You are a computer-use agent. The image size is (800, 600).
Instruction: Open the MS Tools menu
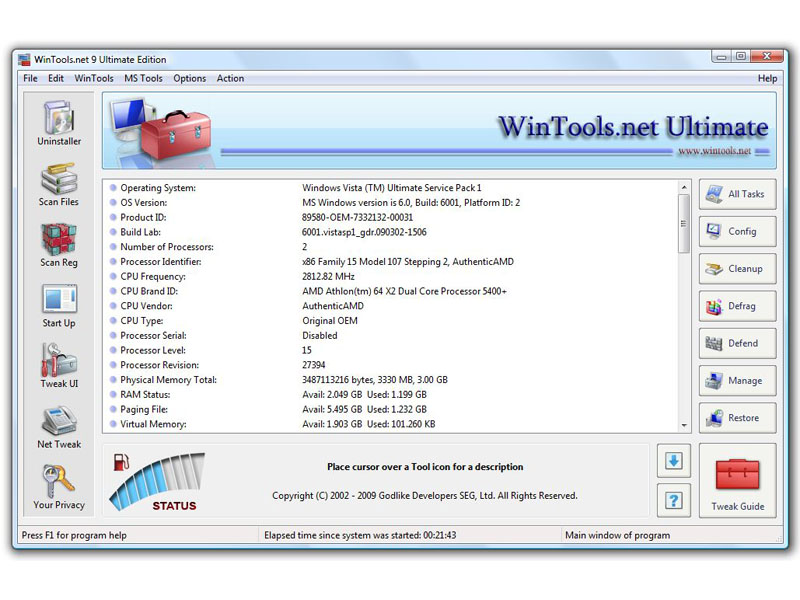tap(143, 78)
